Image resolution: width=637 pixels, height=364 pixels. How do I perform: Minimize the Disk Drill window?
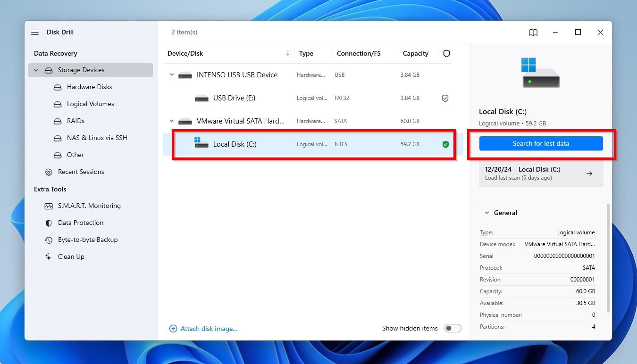(x=555, y=32)
